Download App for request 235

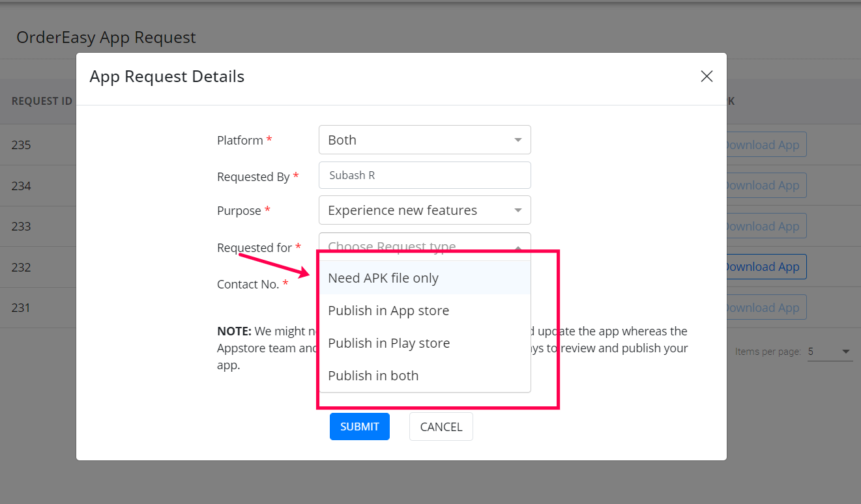763,145
